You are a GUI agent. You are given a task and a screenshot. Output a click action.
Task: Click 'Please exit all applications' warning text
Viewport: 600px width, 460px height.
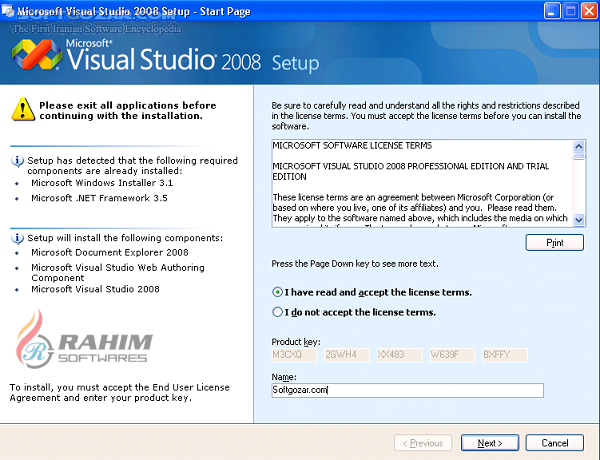pyautogui.click(x=128, y=111)
